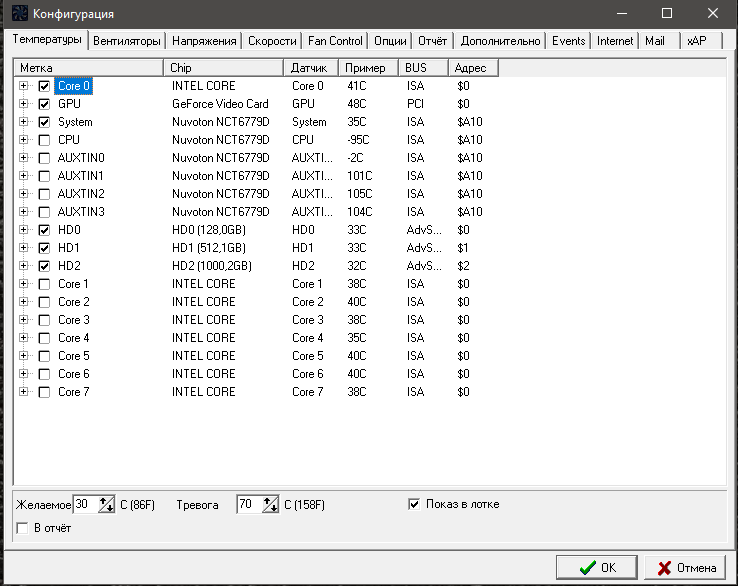
Task: Click the Желаемое temperature spinner arrows
Action: (106, 505)
